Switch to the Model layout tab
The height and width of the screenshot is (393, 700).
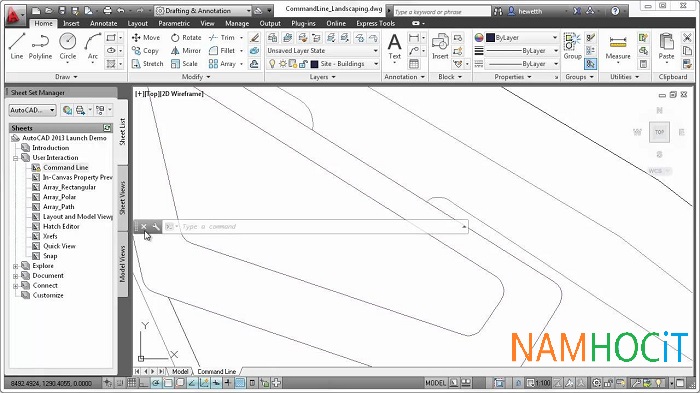180,371
